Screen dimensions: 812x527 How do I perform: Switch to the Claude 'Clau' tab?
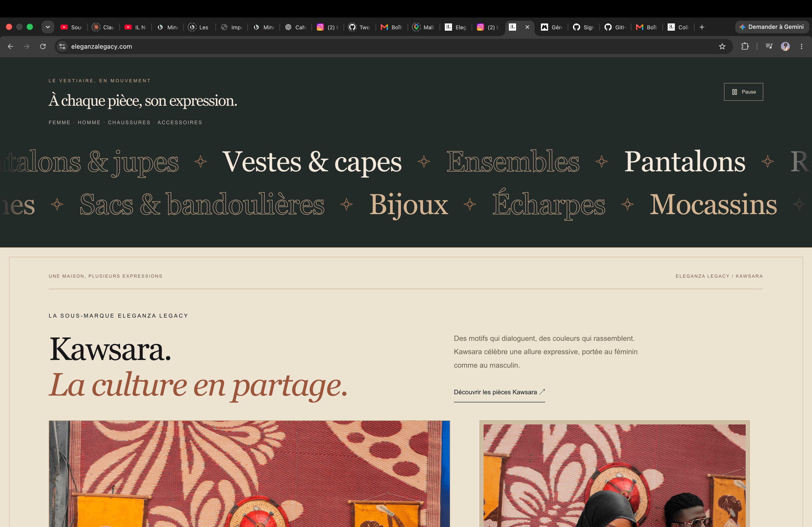tap(103, 27)
